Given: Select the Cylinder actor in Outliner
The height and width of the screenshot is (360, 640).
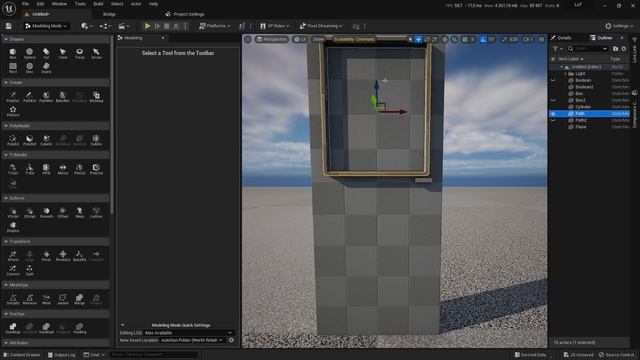Looking at the screenshot, I should [582, 107].
